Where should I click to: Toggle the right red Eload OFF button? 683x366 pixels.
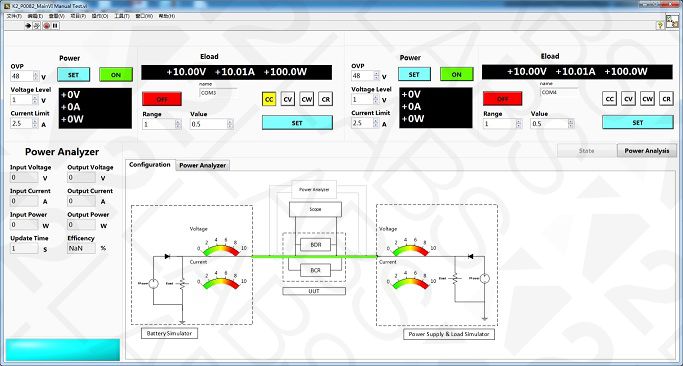tap(502, 98)
